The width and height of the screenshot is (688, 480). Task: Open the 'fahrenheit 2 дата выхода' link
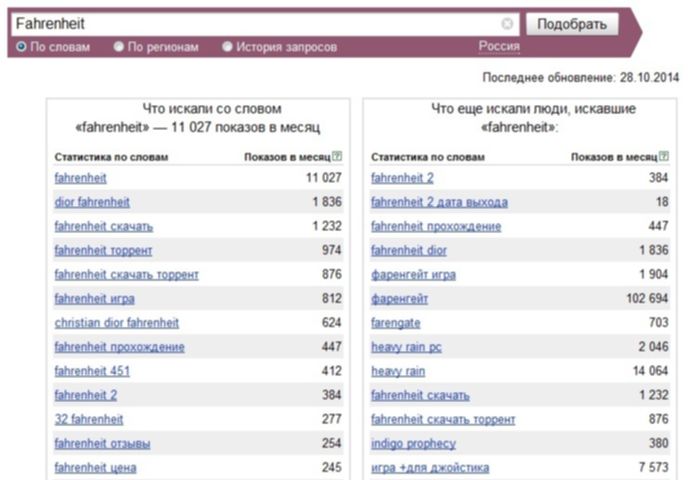(x=440, y=202)
